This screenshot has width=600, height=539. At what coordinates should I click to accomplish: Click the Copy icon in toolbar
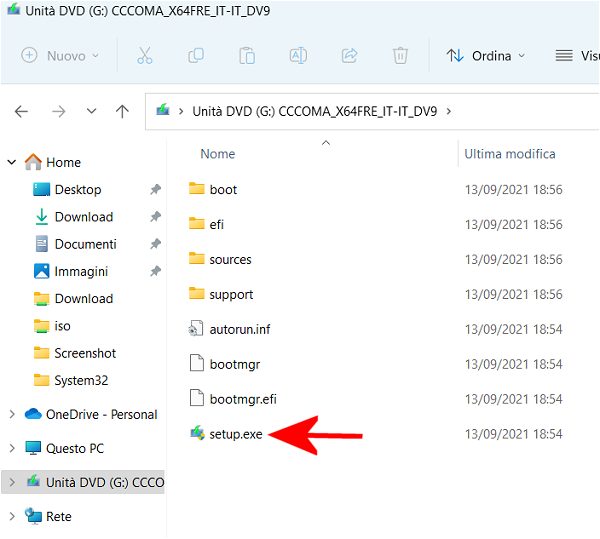(x=196, y=56)
